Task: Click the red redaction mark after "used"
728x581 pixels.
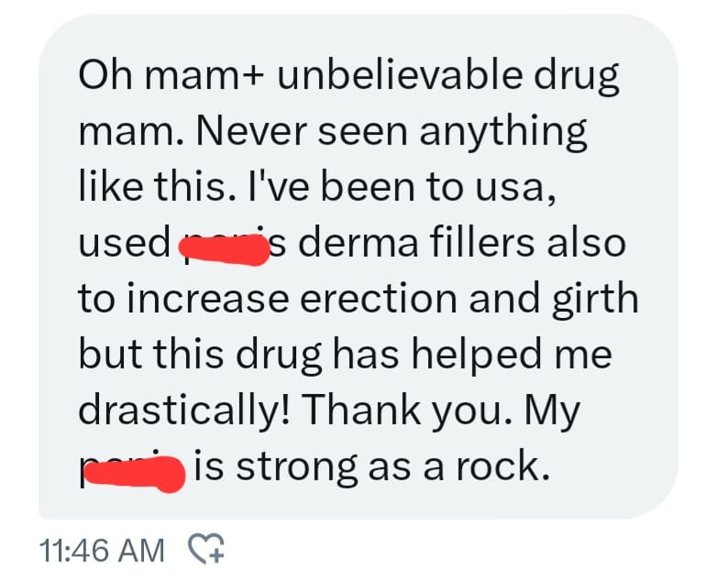Action: [x=225, y=249]
